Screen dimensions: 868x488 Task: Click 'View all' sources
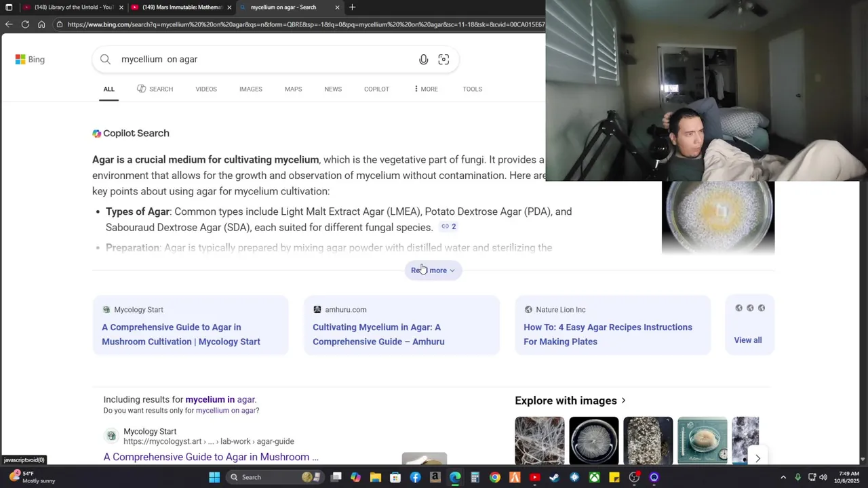point(748,340)
